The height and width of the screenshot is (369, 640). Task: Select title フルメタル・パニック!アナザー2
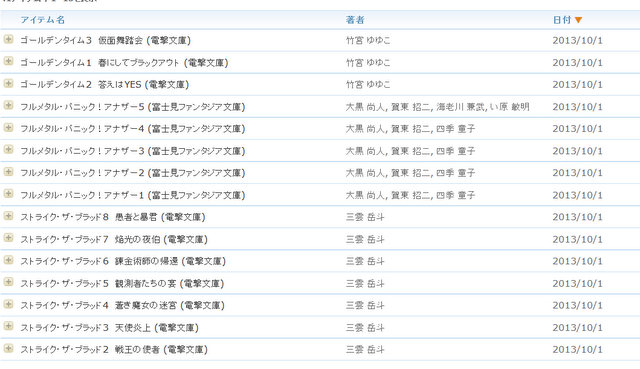coord(82,173)
